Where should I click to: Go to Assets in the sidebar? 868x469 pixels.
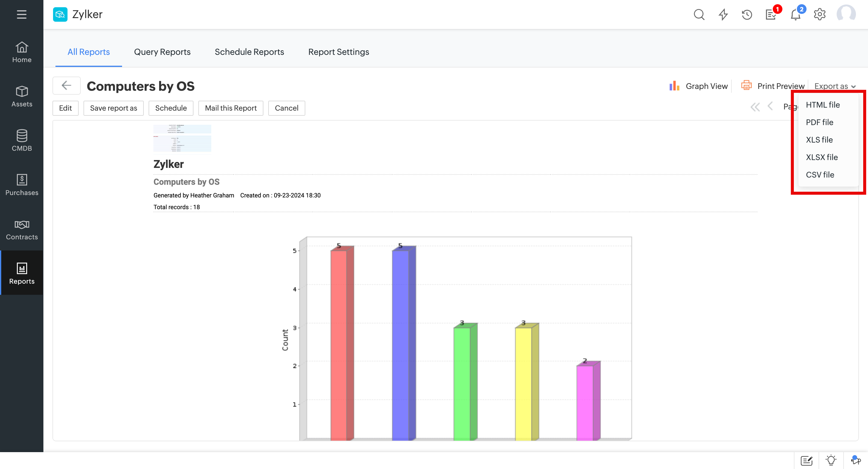coord(22,96)
